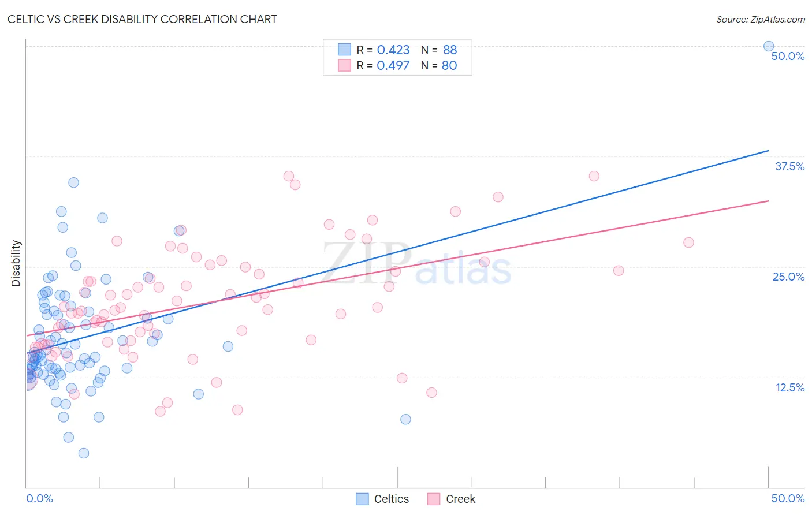This screenshot has height=515, width=812.
Task: Click the blue swatch beside R = 0.423
Action: [344, 50]
